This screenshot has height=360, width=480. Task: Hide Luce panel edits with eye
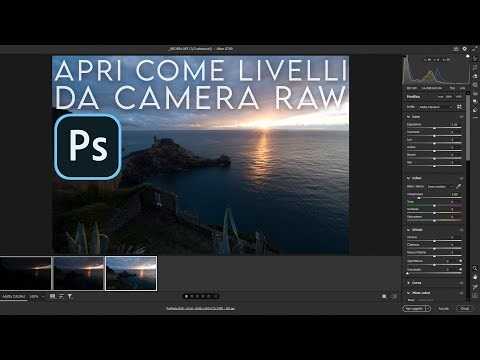462,117
